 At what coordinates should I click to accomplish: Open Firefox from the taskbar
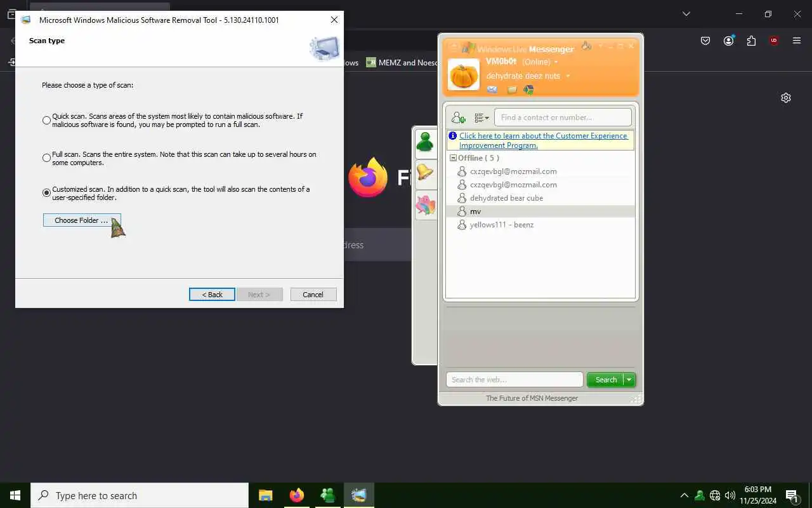pyautogui.click(x=297, y=495)
